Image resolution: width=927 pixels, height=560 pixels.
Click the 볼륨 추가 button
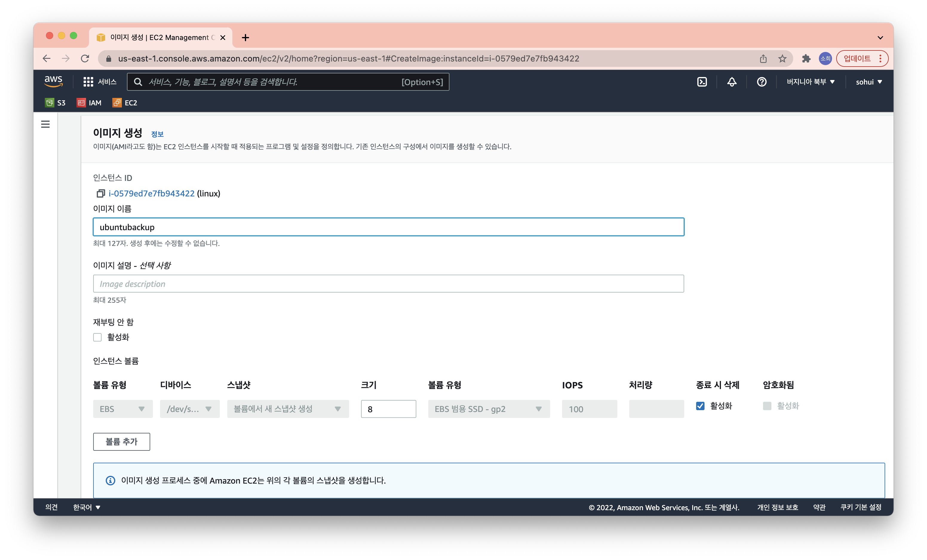122,441
